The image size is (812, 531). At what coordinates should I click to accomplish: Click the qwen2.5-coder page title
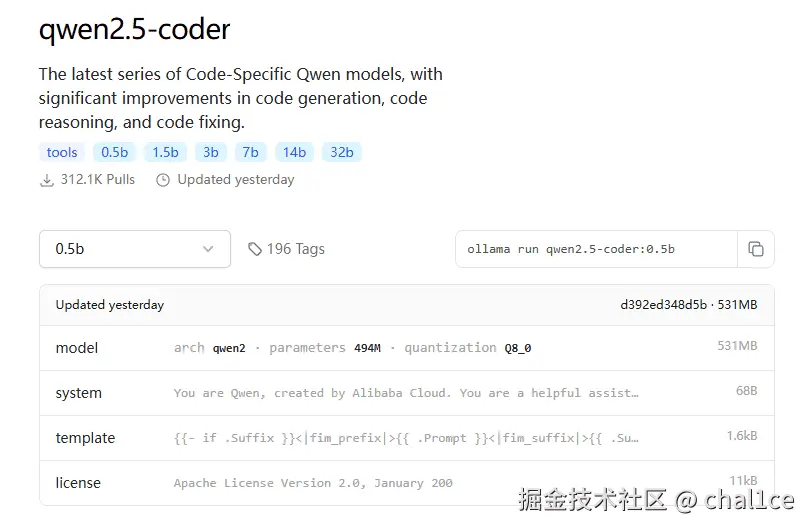point(134,30)
